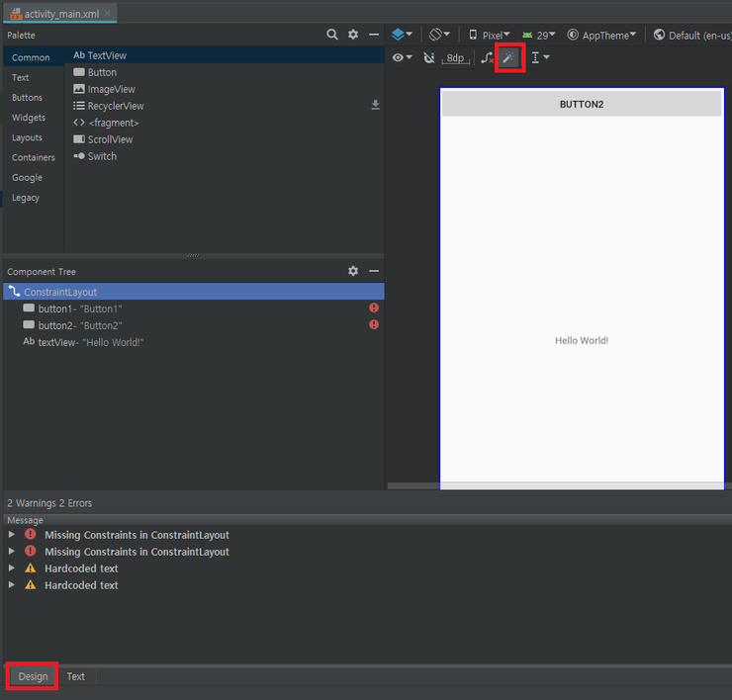This screenshot has width=732, height=700.
Task: Set the 8dp default margins field
Action: pos(455,58)
